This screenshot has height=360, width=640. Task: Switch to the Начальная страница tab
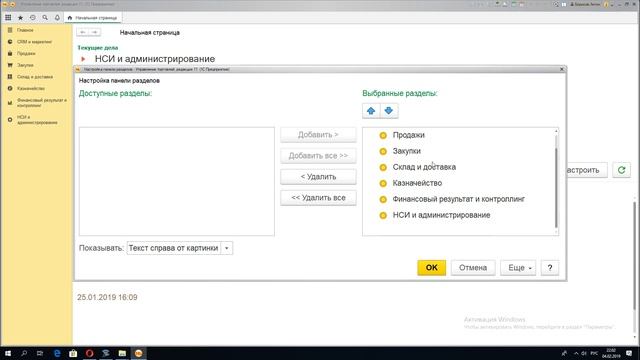(x=93, y=18)
